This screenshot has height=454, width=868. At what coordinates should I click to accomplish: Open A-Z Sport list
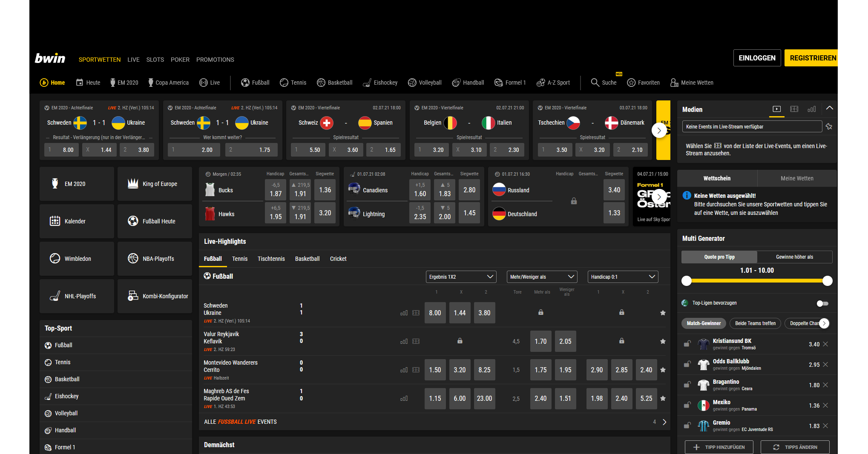(553, 83)
